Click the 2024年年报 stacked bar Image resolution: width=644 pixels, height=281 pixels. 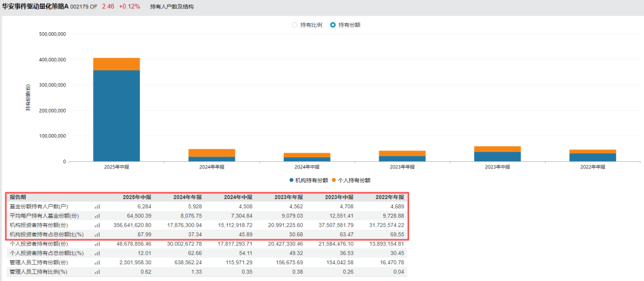point(212,155)
